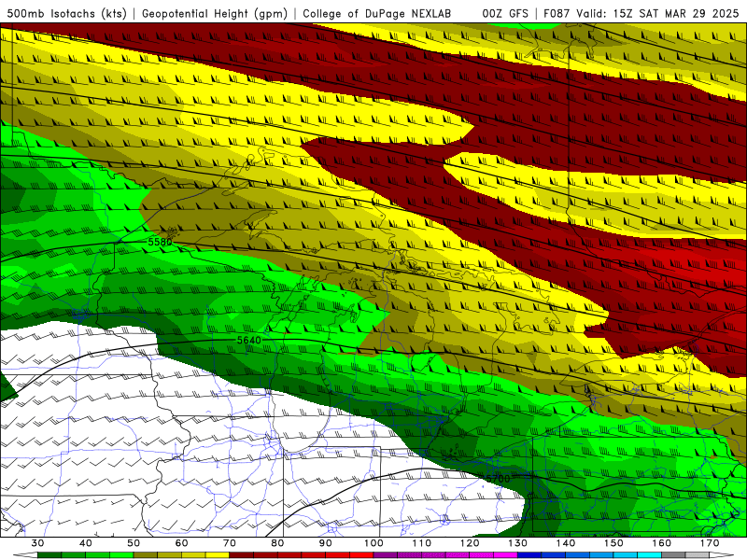Click the cyan legend swatch before 160

pos(650,555)
